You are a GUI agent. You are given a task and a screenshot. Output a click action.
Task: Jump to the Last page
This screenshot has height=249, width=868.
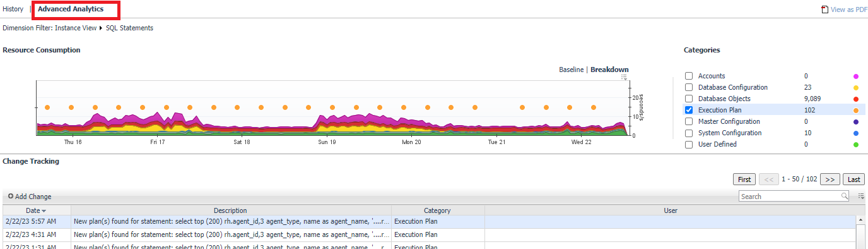point(853,179)
